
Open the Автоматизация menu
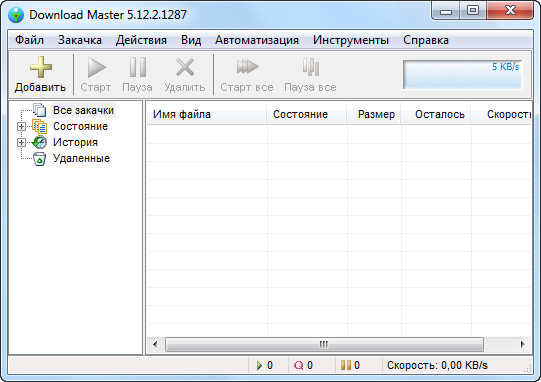(257, 40)
